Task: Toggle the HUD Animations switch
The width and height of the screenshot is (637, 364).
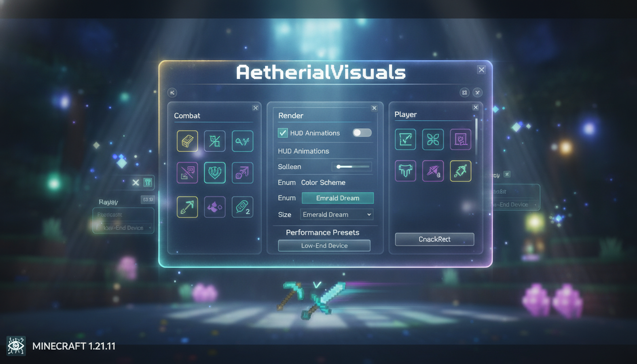Action: [362, 133]
